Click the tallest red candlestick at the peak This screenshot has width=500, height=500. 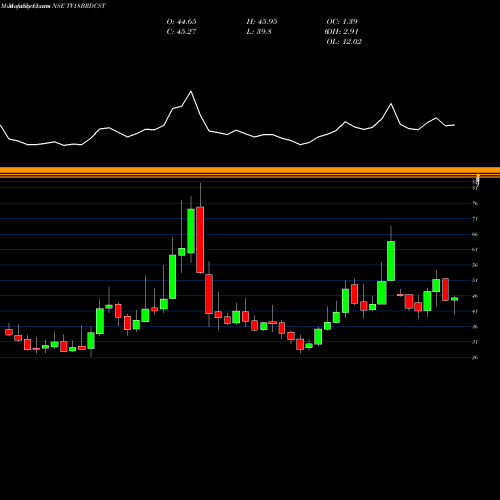coord(200,240)
